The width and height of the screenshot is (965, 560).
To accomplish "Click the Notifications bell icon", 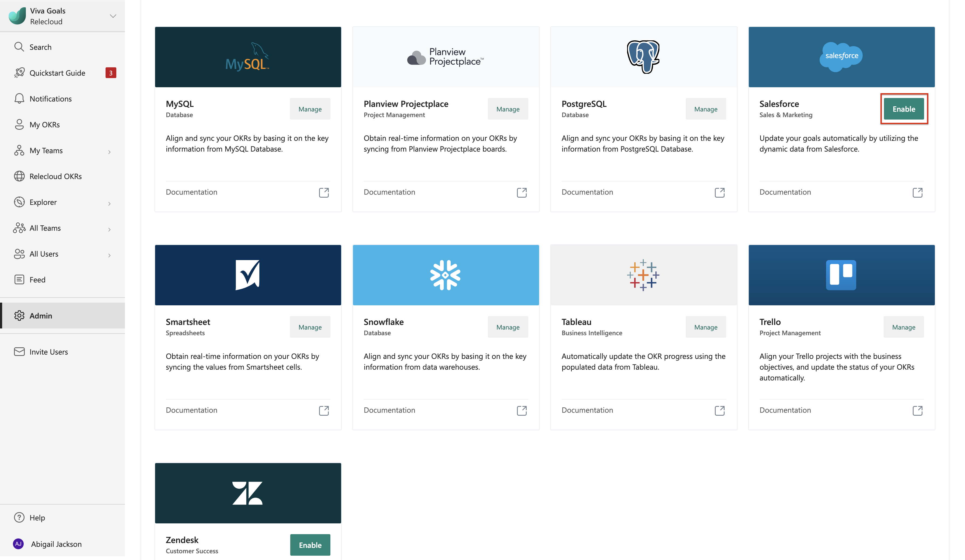I will tap(19, 99).
